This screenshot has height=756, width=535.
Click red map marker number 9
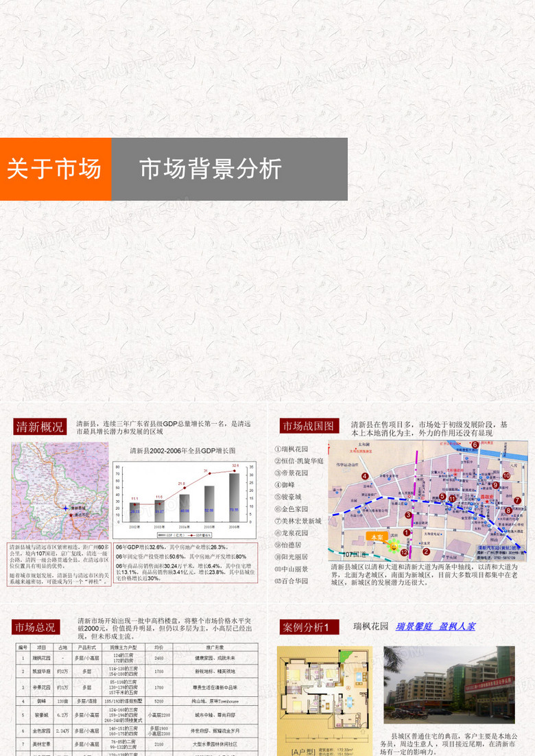(495, 485)
